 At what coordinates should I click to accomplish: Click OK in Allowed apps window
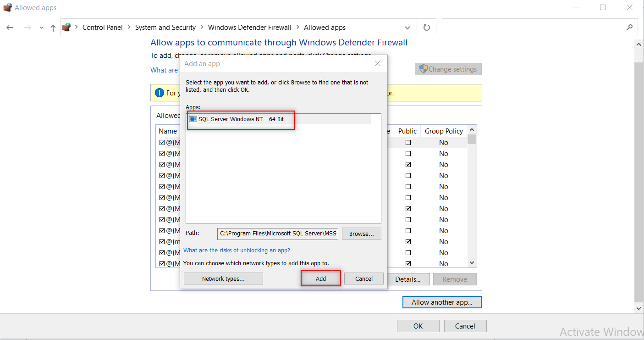coord(418,326)
